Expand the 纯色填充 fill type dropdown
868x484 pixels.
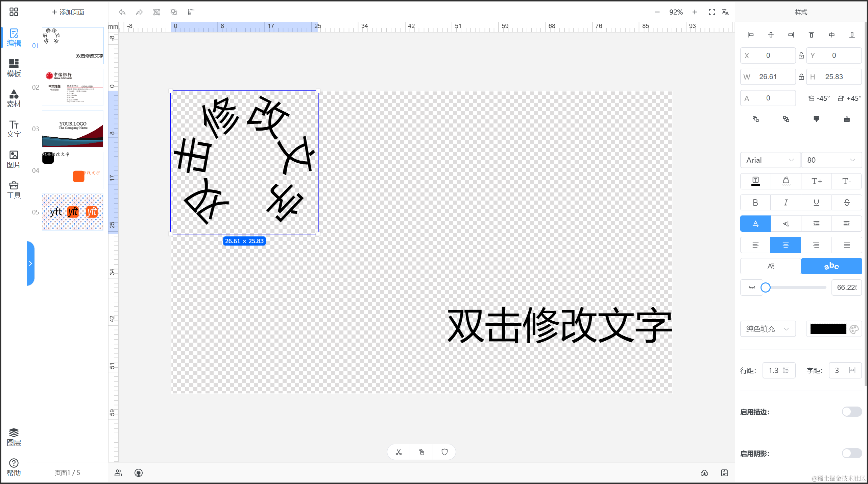[768, 329]
